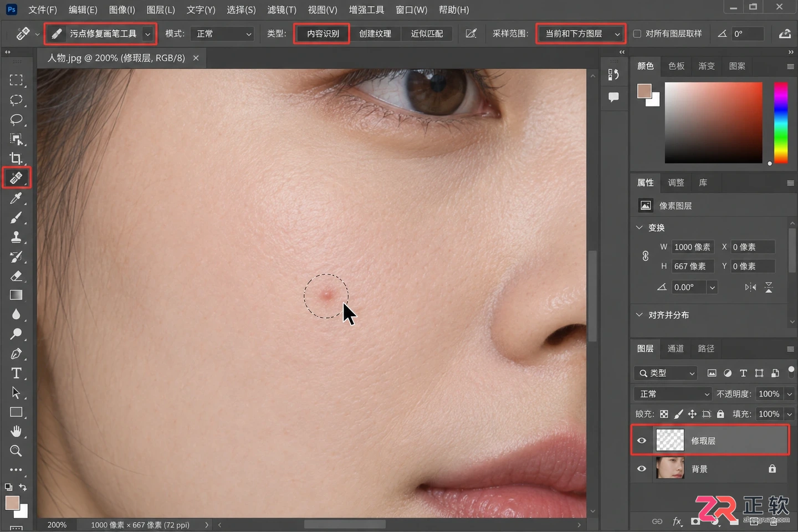Select the Dodge tool
The image size is (798, 532).
click(x=16, y=334)
